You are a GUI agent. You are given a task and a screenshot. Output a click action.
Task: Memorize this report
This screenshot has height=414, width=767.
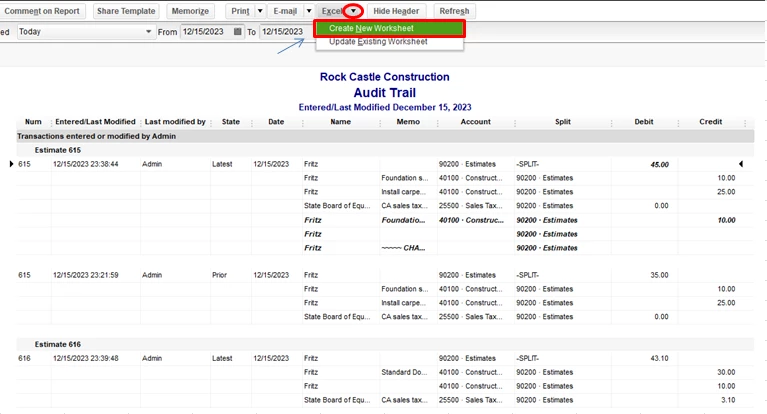click(x=190, y=11)
